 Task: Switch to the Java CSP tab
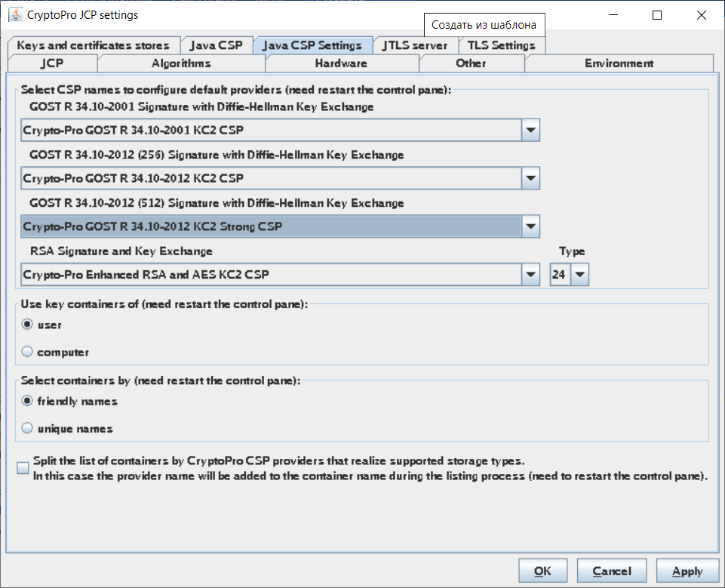(217, 45)
